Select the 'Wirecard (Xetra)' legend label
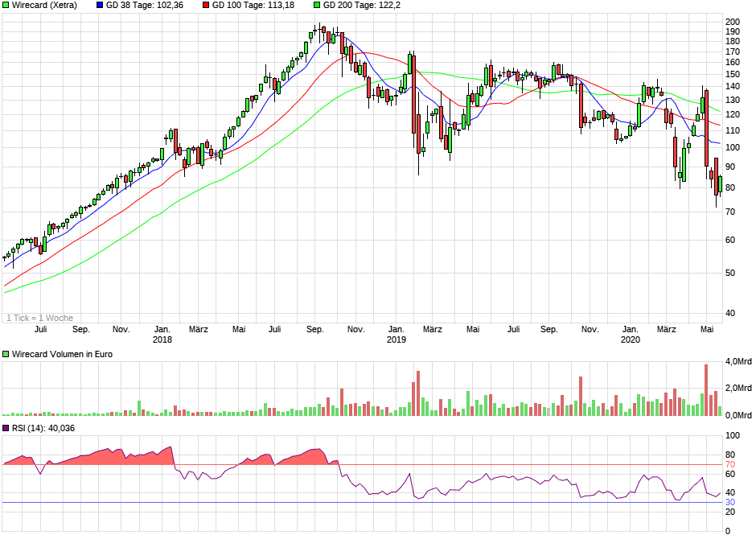The image size is (756, 539). tap(44, 6)
